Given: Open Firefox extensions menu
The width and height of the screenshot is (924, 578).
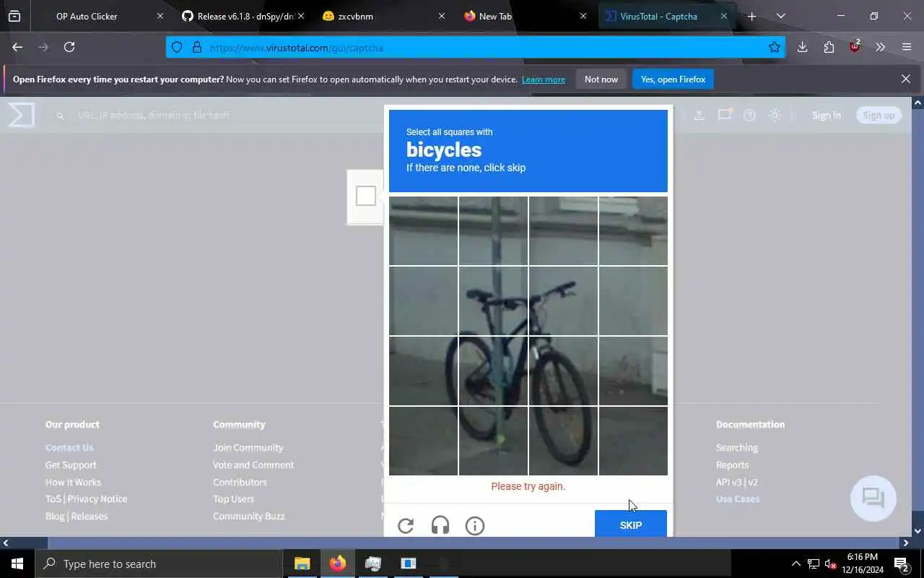Looking at the screenshot, I should (x=829, y=47).
